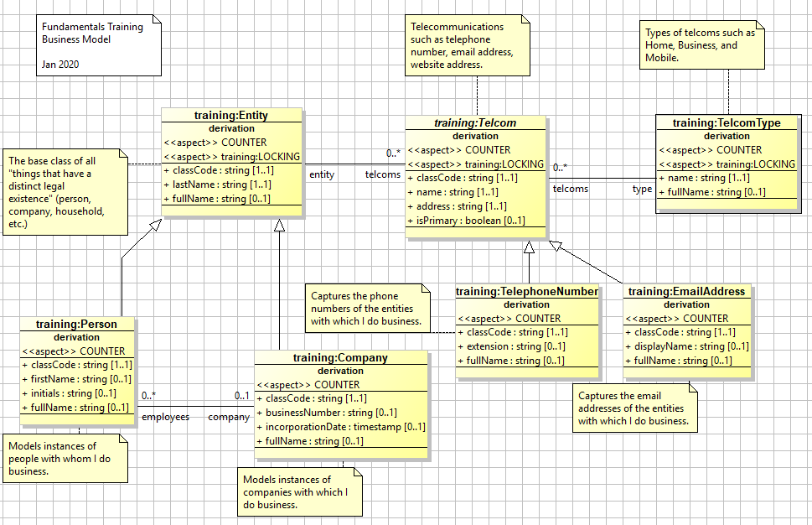The width and height of the screenshot is (812, 525).
Task: Select the training:TelcomType class title
Action: (x=726, y=123)
